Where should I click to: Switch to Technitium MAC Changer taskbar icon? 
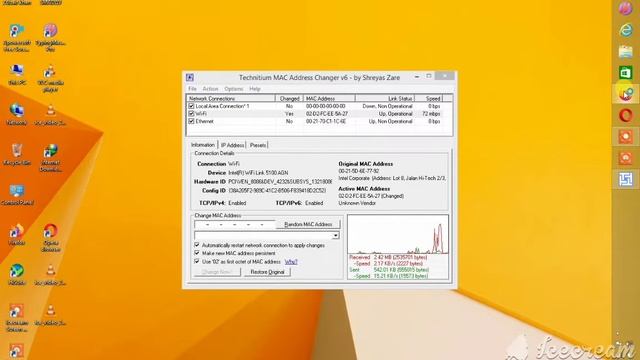(x=625, y=179)
